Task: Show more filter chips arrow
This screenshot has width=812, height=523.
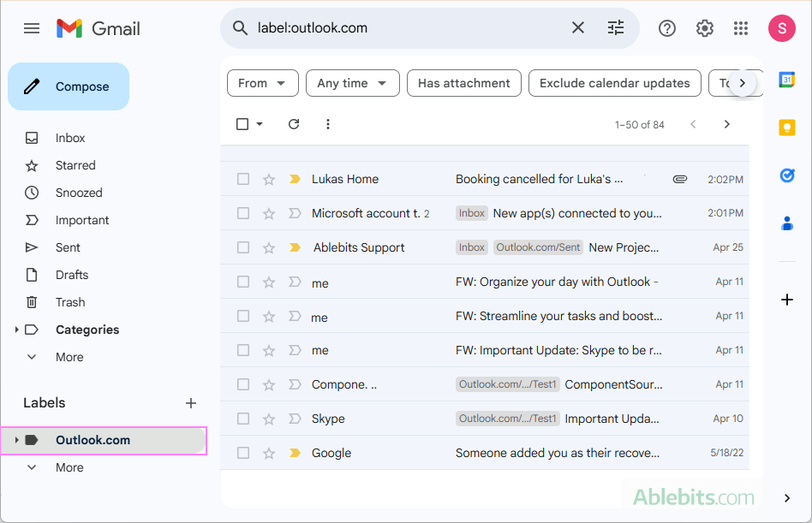Action: pyautogui.click(x=742, y=83)
